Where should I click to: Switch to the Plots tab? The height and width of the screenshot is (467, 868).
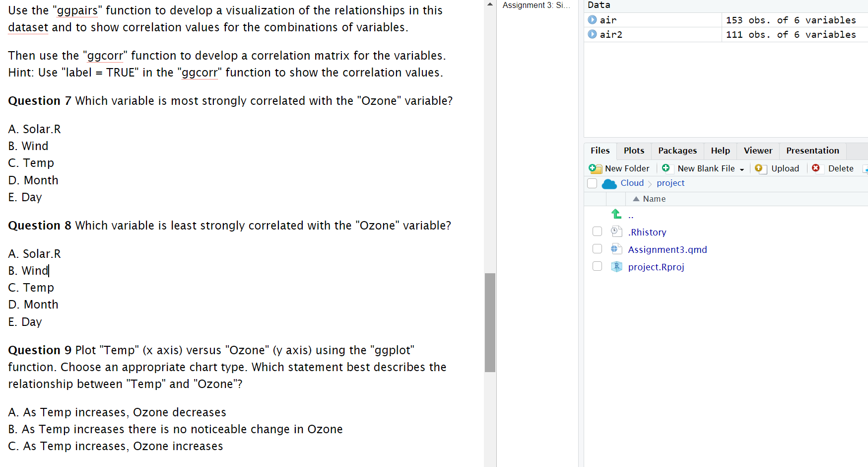click(633, 151)
